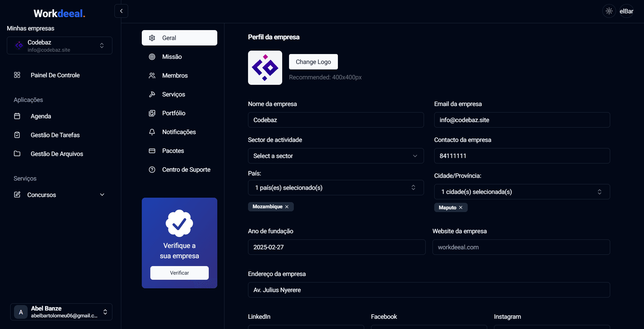
Task: Open Centro de Suporte tab
Action: (x=179, y=170)
